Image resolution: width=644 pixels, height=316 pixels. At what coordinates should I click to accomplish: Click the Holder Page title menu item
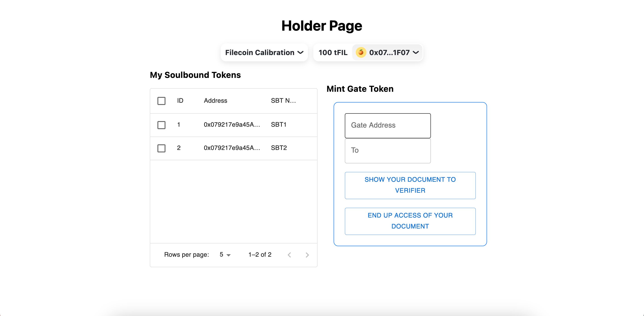pyautogui.click(x=322, y=26)
